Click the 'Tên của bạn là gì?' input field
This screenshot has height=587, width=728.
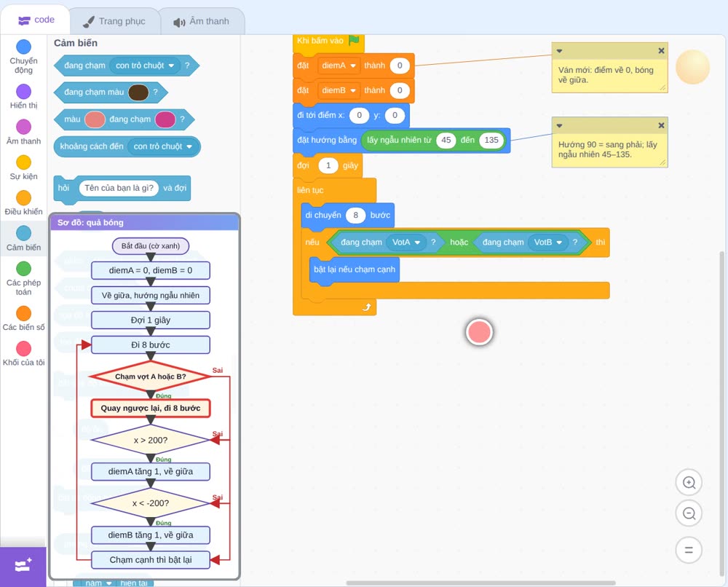pyautogui.click(x=119, y=188)
